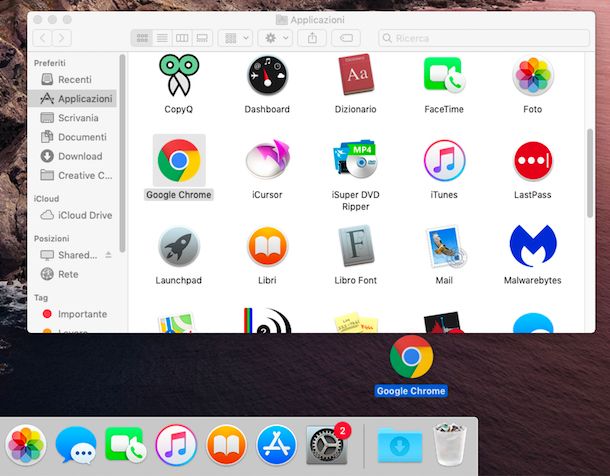
Task: Open Photos from the Dock
Action: click(x=26, y=445)
